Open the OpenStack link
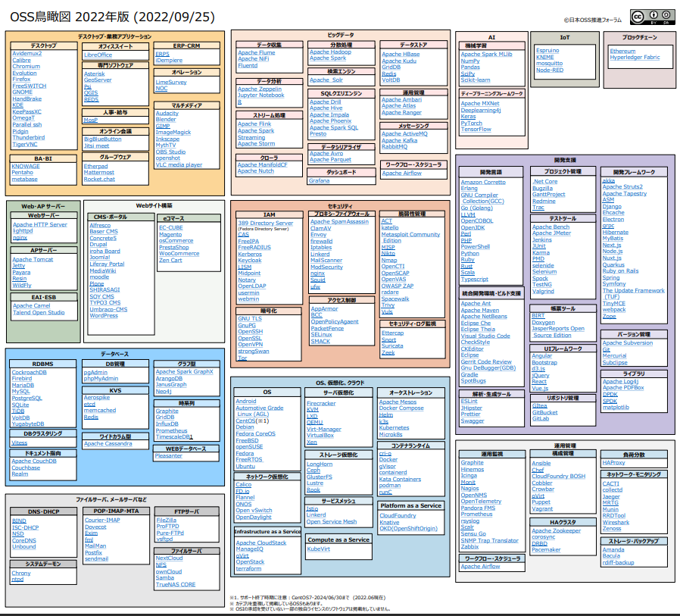Viewport: 680px width, 616px height. [250, 562]
